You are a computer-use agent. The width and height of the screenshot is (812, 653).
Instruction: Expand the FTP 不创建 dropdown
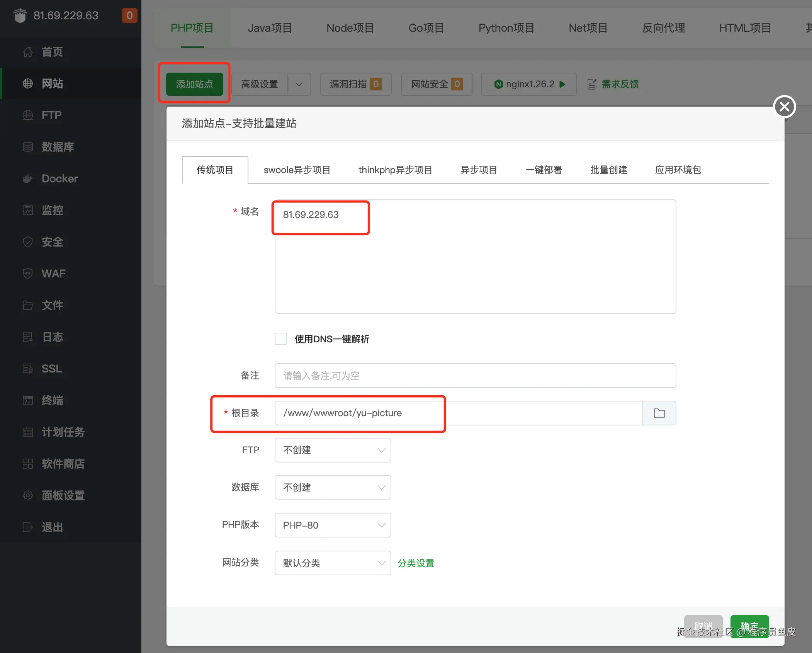coord(333,450)
